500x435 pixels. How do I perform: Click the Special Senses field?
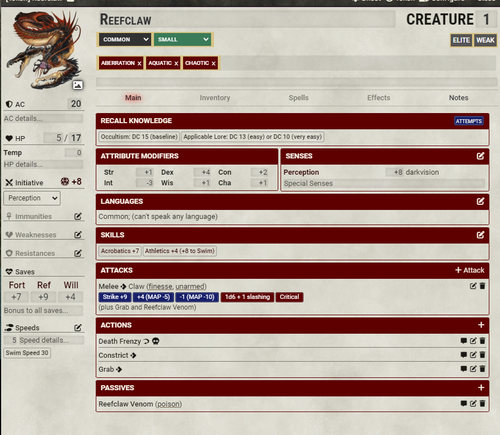pyautogui.click(x=384, y=183)
